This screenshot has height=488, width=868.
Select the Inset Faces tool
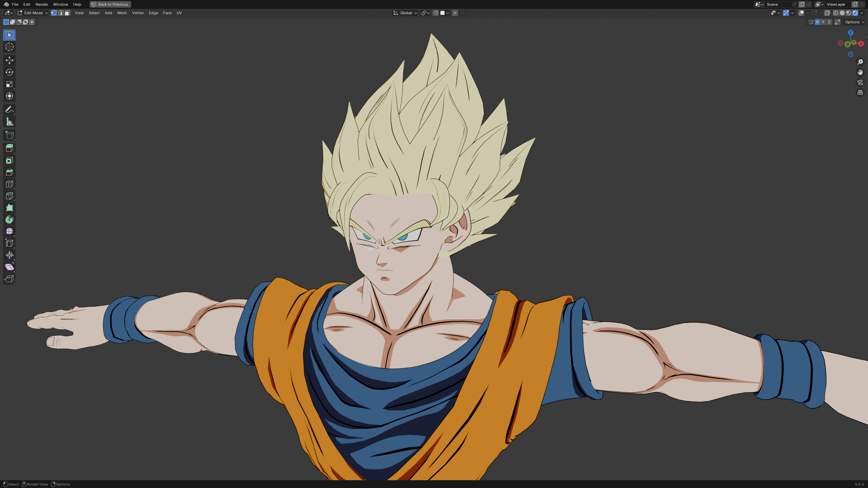[9, 160]
